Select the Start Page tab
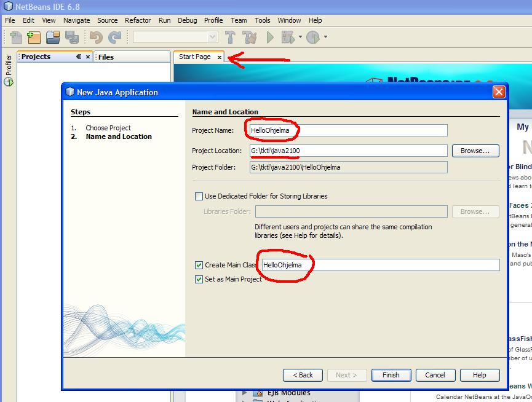532x402 pixels. 195,57
